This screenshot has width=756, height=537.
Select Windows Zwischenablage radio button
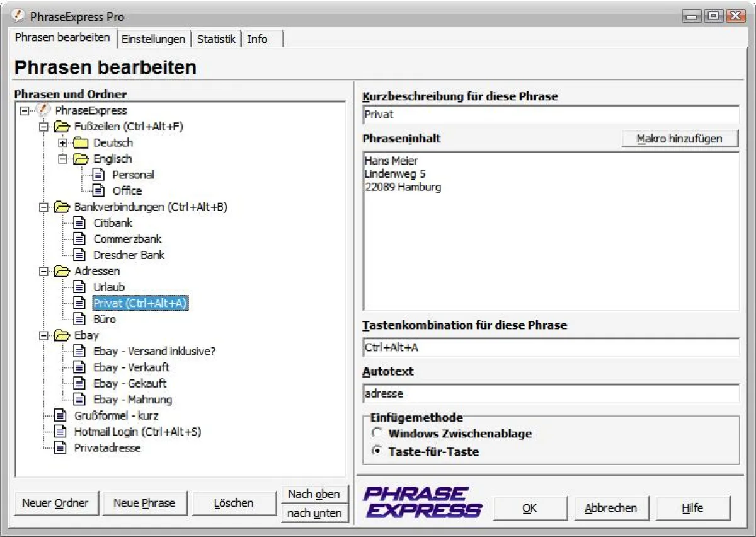pyautogui.click(x=377, y=433)
